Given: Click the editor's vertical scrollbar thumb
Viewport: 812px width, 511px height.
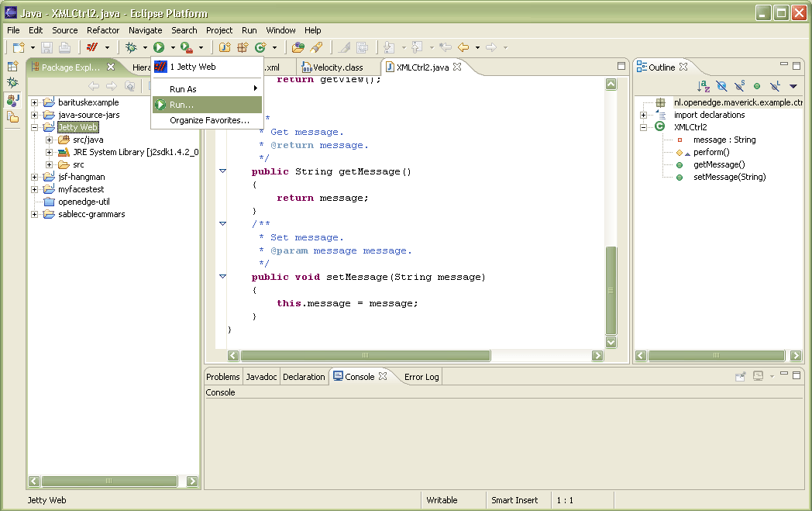Looking at the screenshot, I should coord(611,291).
